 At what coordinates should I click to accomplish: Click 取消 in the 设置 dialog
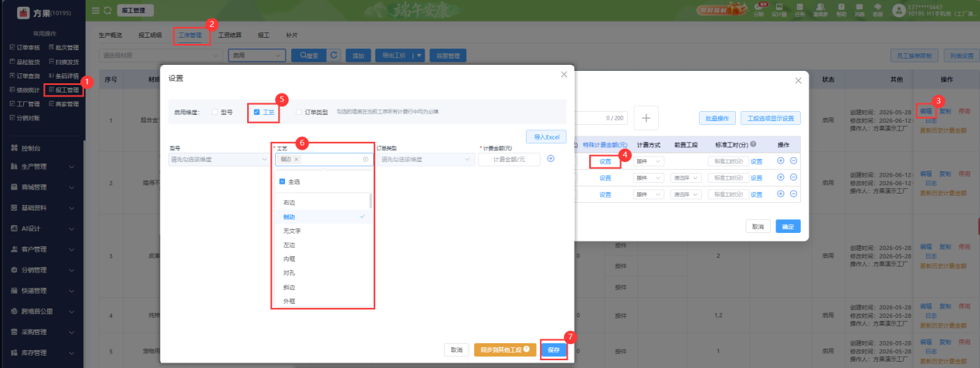point(456,349)
